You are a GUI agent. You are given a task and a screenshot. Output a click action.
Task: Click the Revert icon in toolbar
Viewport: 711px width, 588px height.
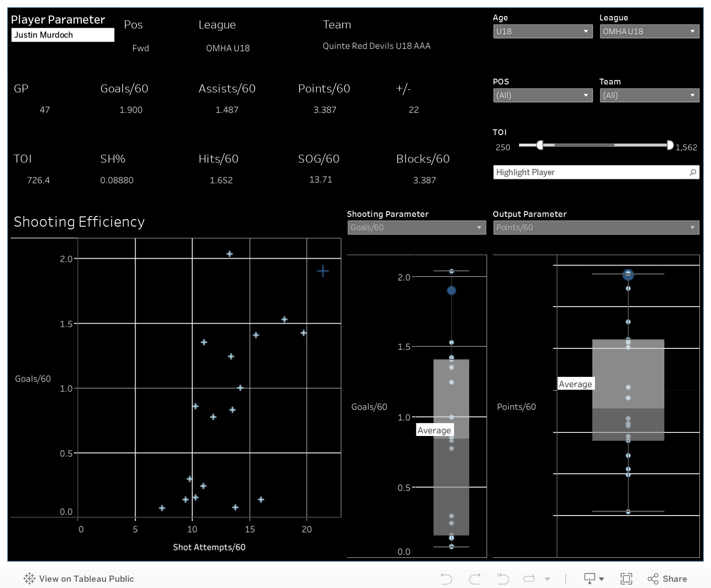point(503,579)
